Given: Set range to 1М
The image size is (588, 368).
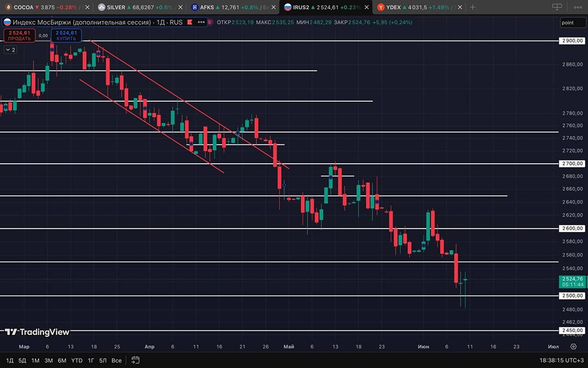Looking at the screenshot, I should click(x=35, y=360).
